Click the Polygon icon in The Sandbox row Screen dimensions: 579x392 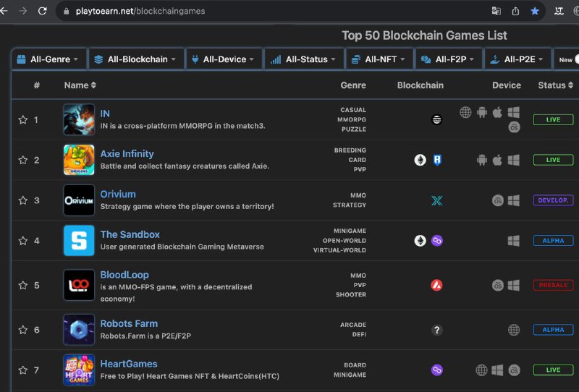(437, 241)
